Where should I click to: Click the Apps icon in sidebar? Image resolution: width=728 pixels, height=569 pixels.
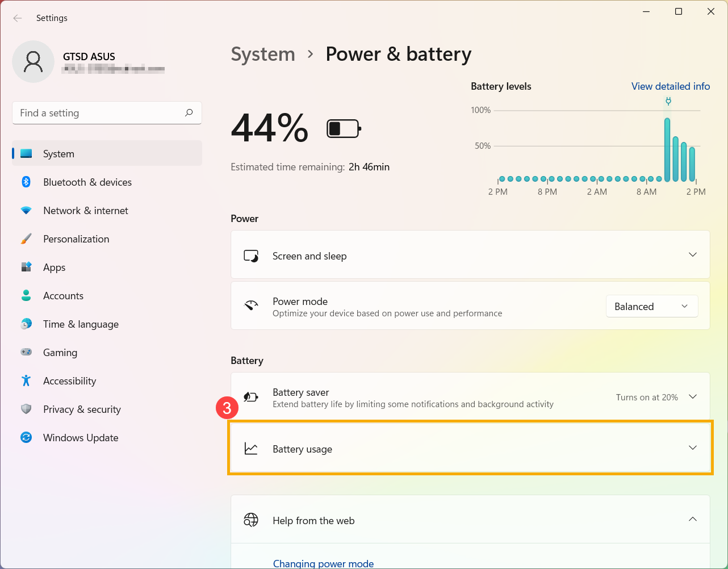pos(26,267)
